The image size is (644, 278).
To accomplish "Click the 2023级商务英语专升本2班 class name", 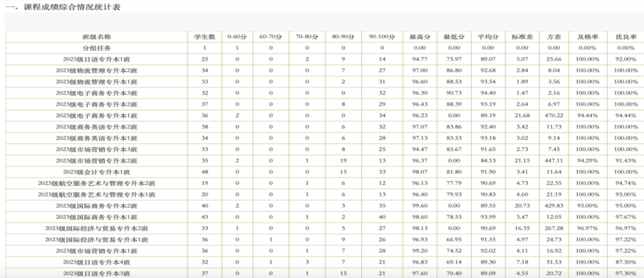I will [96, 127].
